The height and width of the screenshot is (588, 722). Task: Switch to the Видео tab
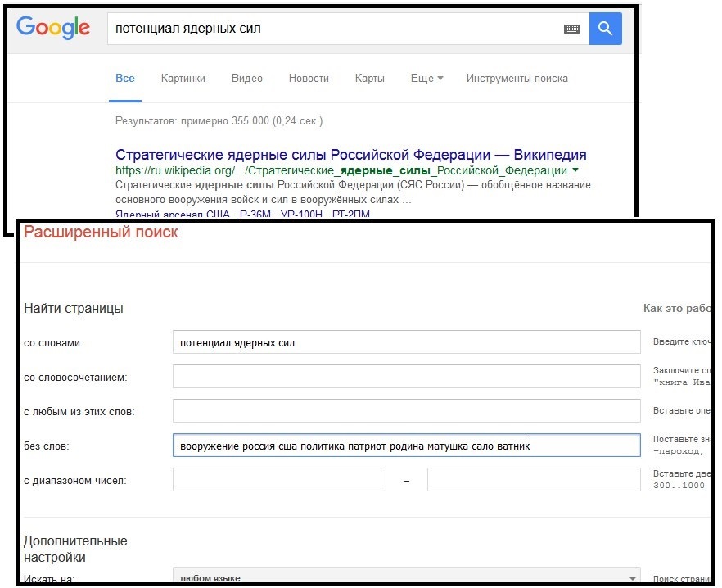pos(246,79)
